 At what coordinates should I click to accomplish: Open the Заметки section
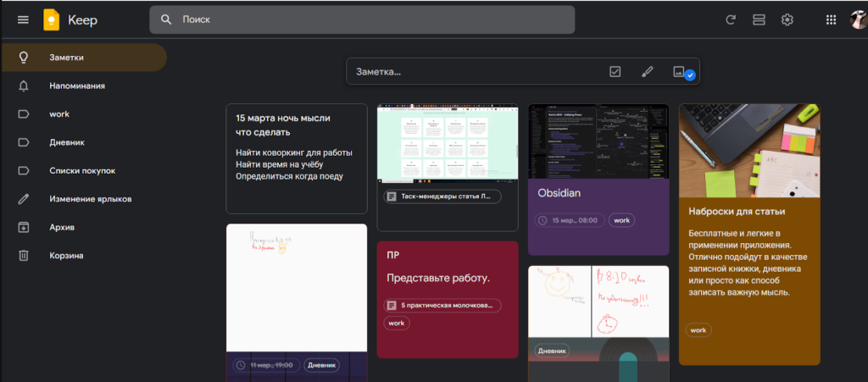(x=83, y=58)
